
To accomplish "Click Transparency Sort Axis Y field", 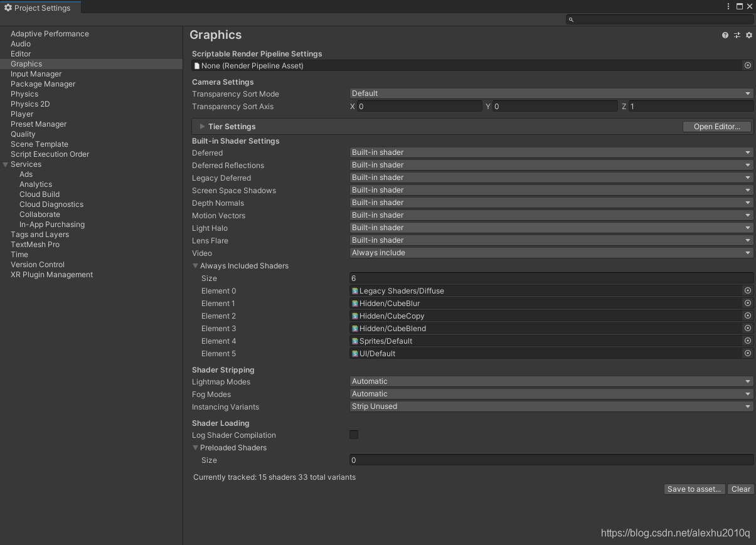I will click(x=555, y=107).
